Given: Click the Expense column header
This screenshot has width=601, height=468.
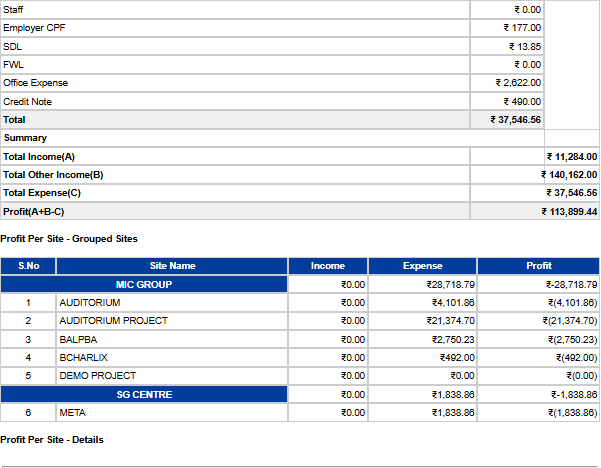Looking at the screenshot, I should (x=422, y=266).
